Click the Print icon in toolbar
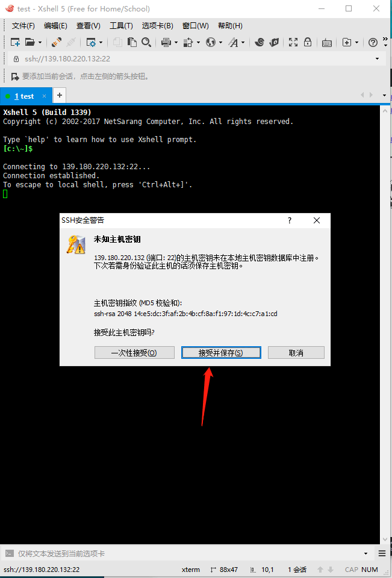Viewport: 392px width, 578px height. point(166,42)
